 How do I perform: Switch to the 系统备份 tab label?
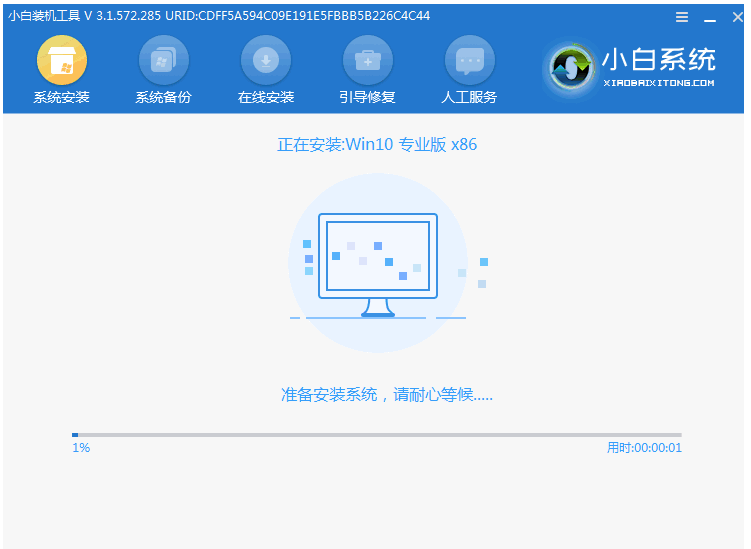(x=163, y=97)
